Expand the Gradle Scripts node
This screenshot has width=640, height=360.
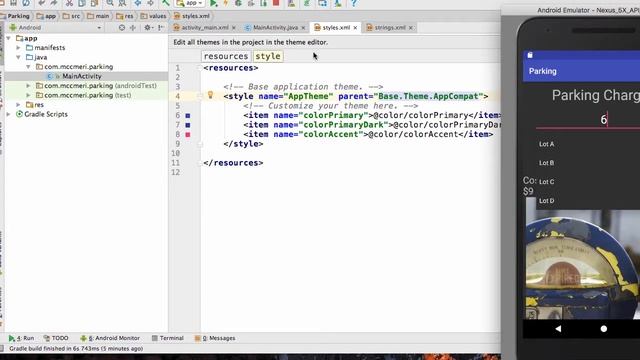9,114
